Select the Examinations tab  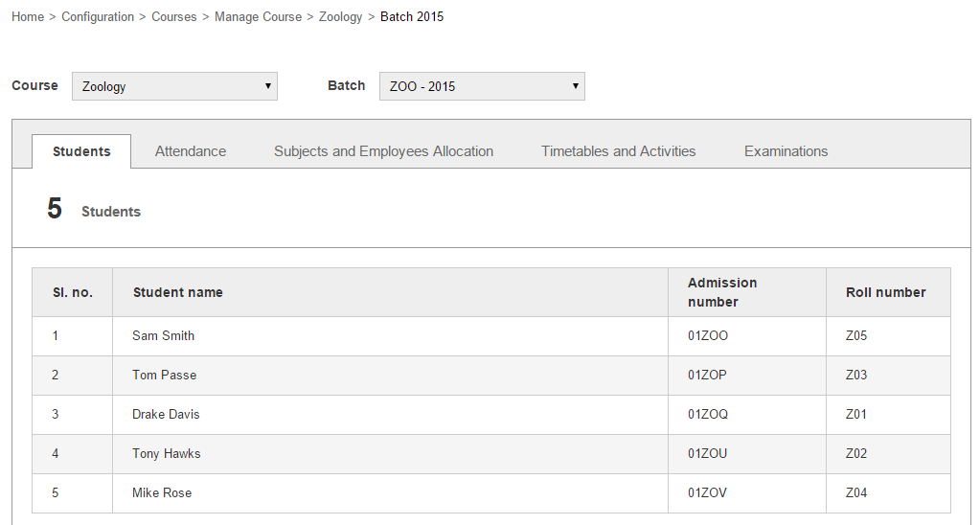(786, 151)
